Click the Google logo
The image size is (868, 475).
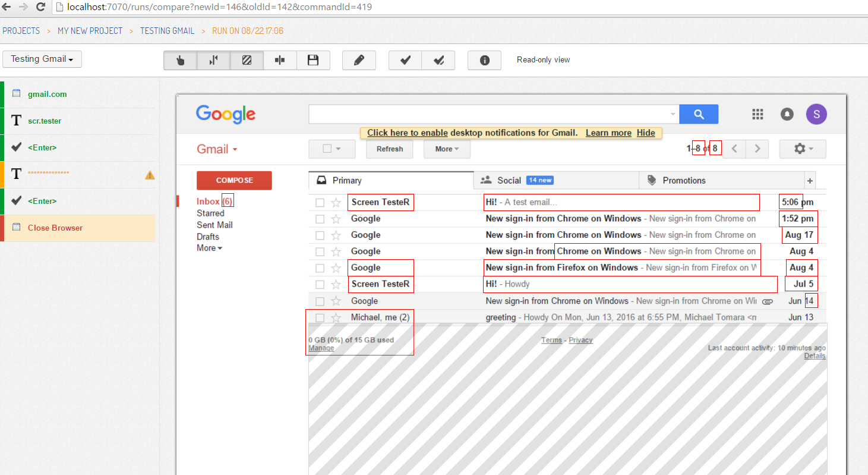[226, 114]
